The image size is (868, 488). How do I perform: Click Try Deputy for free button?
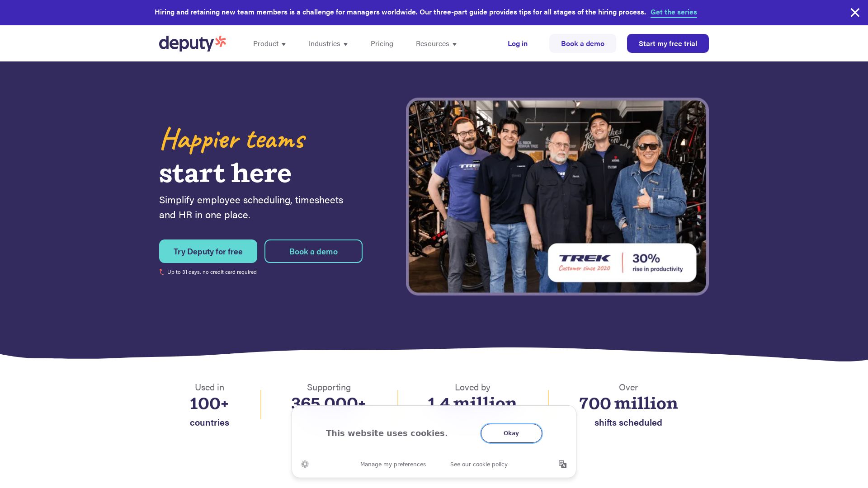[x=208, y=251]
